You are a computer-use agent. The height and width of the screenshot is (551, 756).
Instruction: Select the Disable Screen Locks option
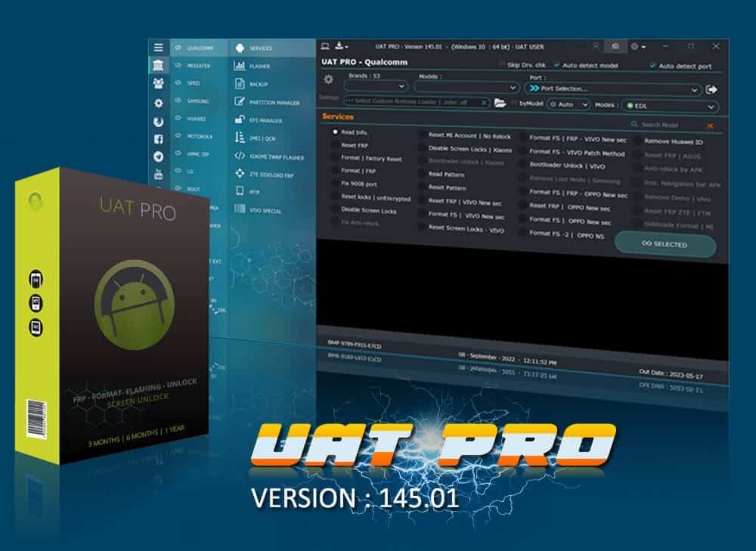[364, 210]
